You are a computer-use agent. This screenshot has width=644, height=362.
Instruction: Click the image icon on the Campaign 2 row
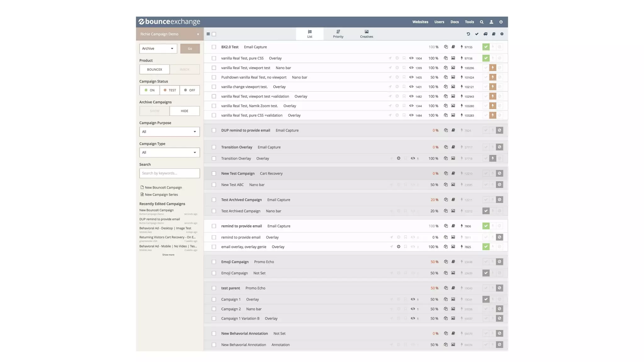453,309
